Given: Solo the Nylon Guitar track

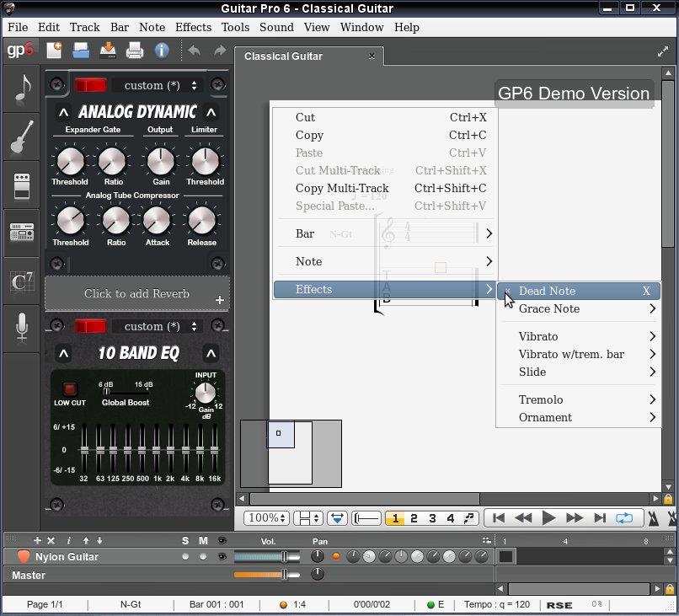Looking at the screenshot, I should click(x=185, y=557).
